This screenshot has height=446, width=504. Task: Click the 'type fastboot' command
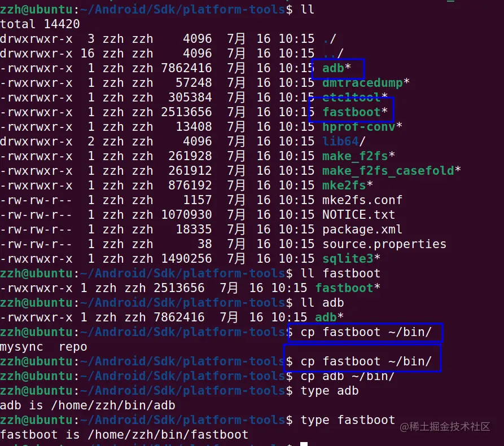[348, 420]
